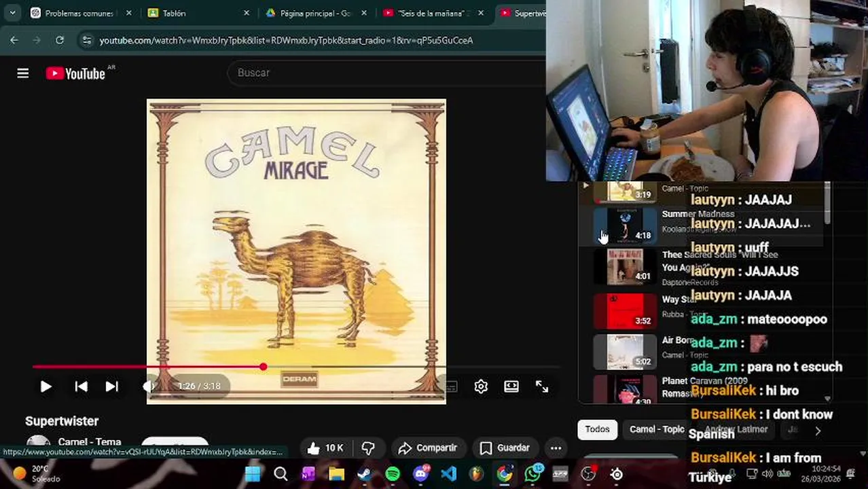Click the red scrubber dot on progress bar
Screen dimensions: 868x489
click(263, 367)
